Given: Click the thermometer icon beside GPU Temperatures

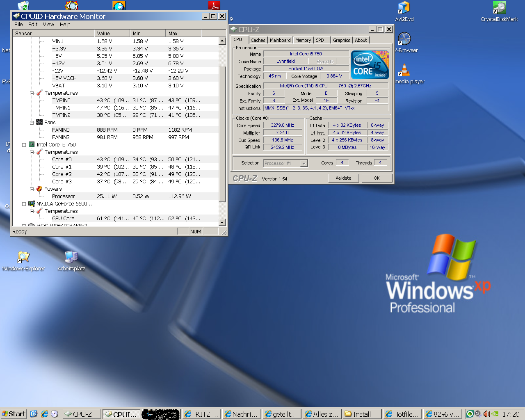Looking at the screenshot, I should pos(39,211).
